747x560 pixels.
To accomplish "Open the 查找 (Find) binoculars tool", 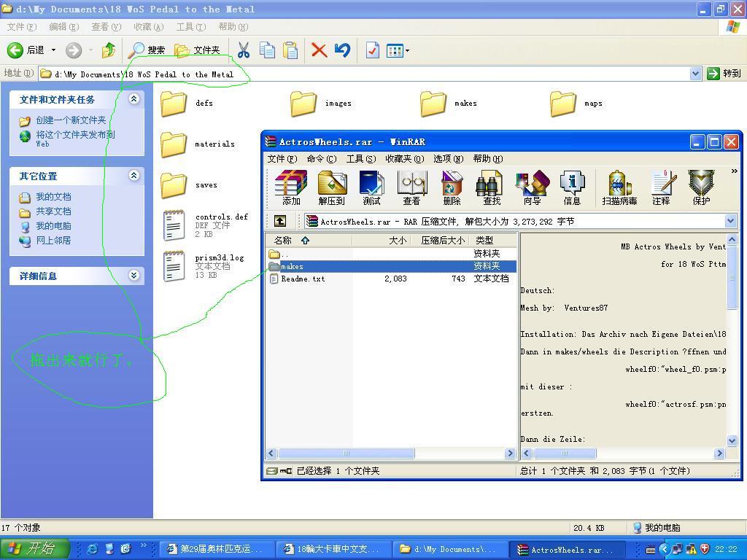I will click(492, 187).
